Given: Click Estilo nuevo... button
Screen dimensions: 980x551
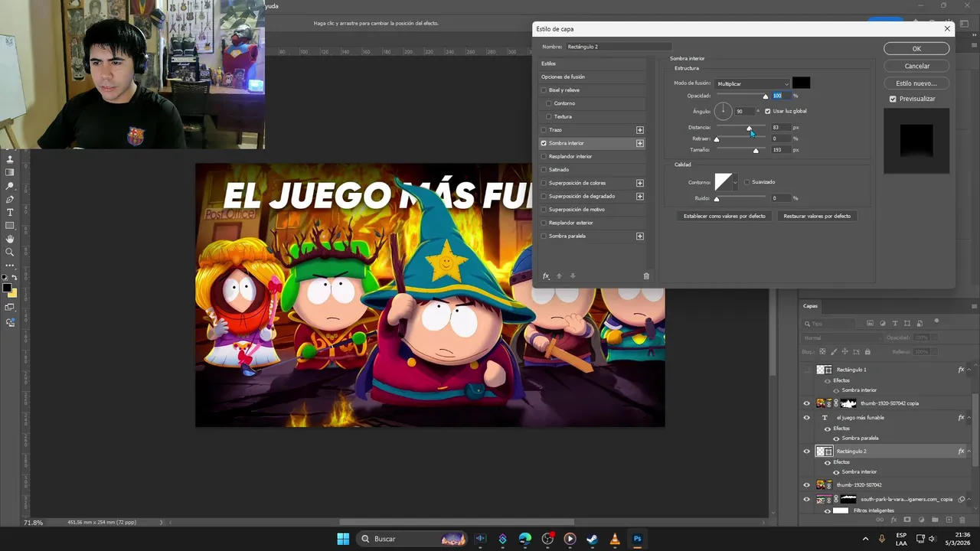Looking at the screenshot, I should coord(916,83).
